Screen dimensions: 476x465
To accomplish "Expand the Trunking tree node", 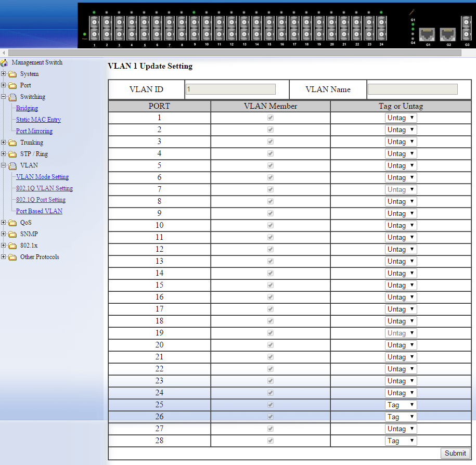I will point(4,143).
